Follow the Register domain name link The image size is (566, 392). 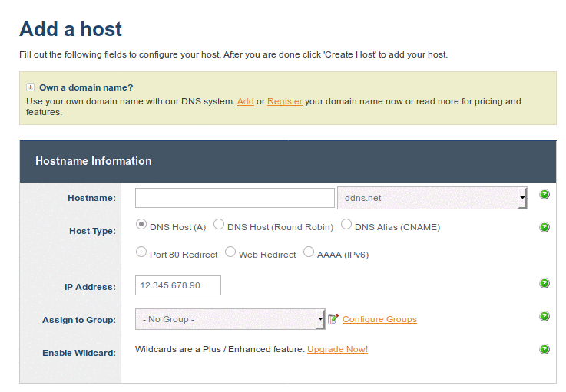coord(284,101)
